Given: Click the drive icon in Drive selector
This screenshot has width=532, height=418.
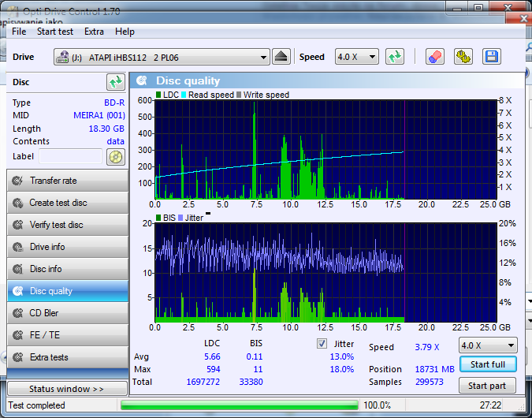Looking at the screenshot, I should 62,57.
